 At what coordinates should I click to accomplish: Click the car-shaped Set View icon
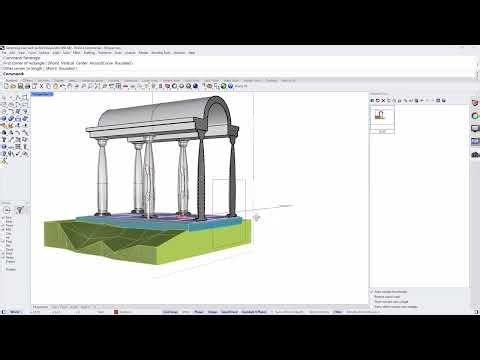(x=125, y=86)
